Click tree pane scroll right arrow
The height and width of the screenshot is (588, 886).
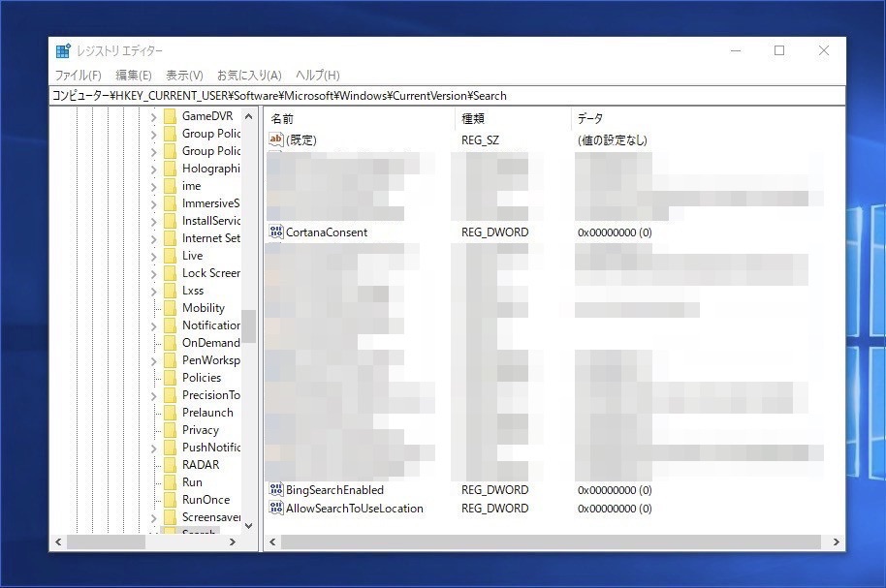(233, 542)
